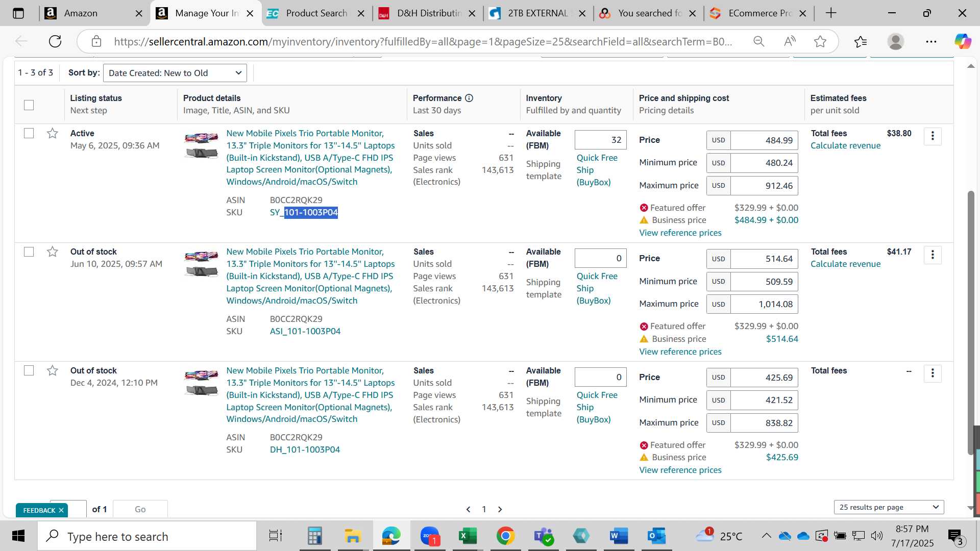Go back to previous page
The image size is (980, 551).
(21, 41)
